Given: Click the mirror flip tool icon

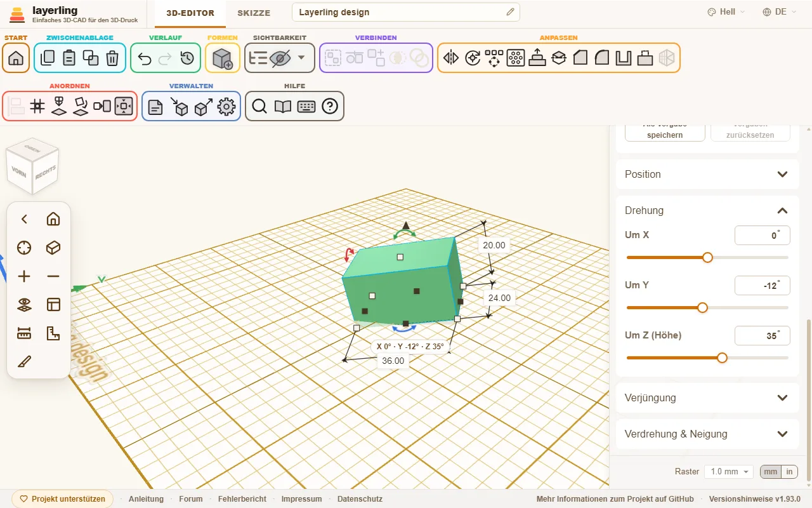Looking at the screenshot, I should 451,58.
